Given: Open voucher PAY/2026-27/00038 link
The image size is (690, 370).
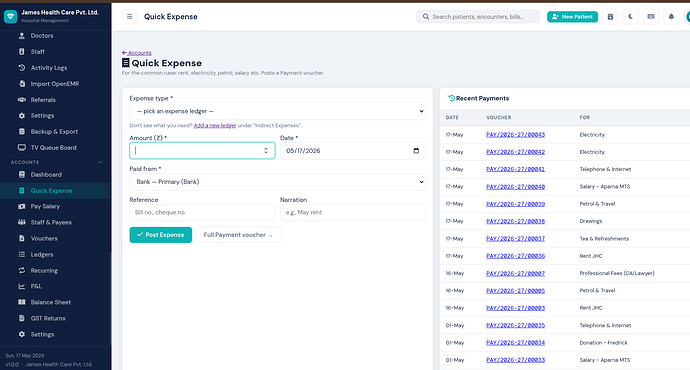Looking at the screenshot, I should click(x=515, y=221).
